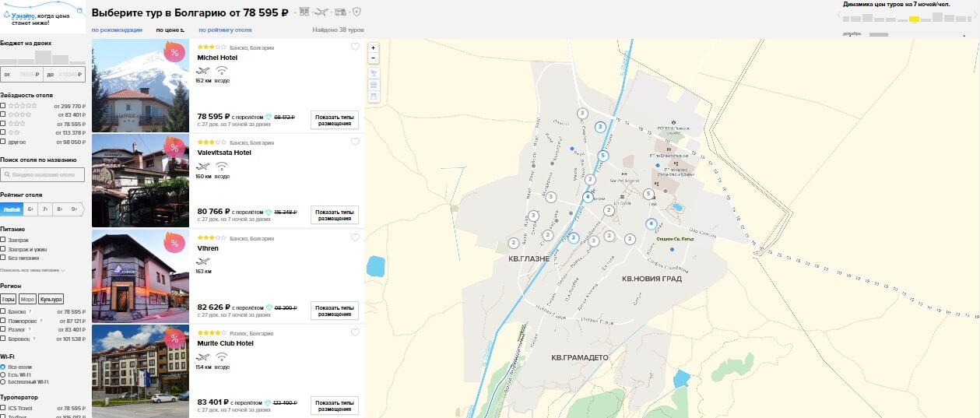Click the heart icon on Murite Club Hotel
The height and width of the screenshot is (418, 980).
(355, 332)
